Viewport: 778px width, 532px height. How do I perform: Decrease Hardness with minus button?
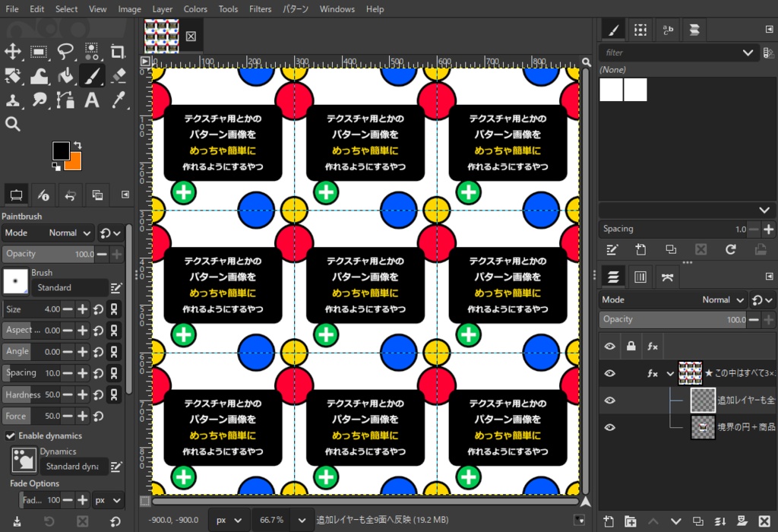click(68, 395)
